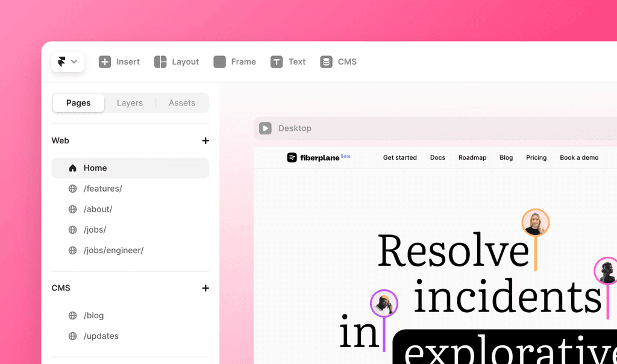Switch to the Layers tab
Image resolution: width=617 pixels, height=364 pixels.
pyautogui.click(x=130, y=102)
